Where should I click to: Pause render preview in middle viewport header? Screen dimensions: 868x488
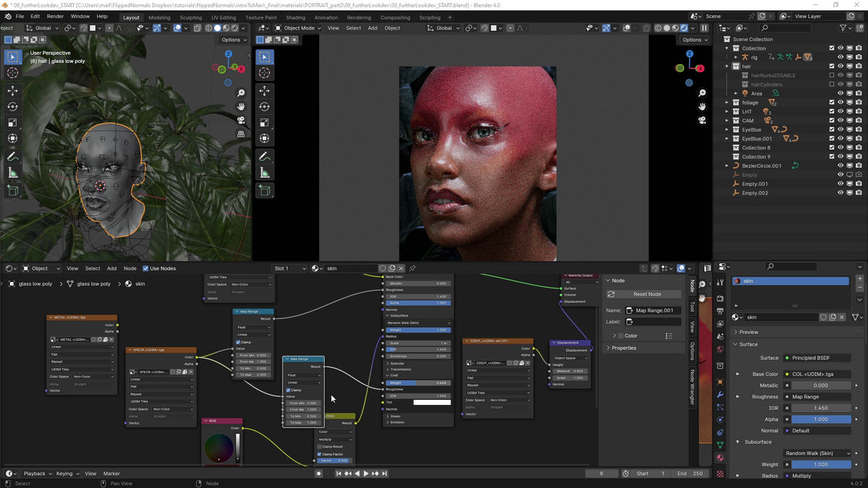point(704,27)
